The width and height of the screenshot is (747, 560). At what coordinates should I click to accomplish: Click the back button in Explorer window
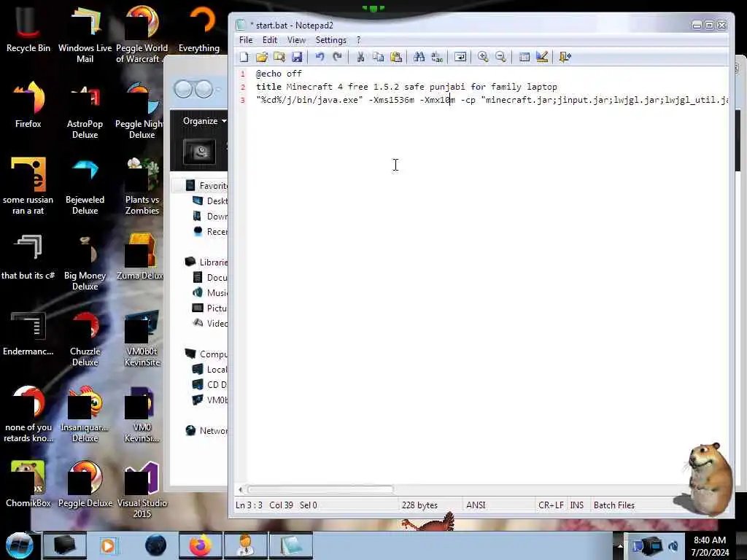point(183,89)
